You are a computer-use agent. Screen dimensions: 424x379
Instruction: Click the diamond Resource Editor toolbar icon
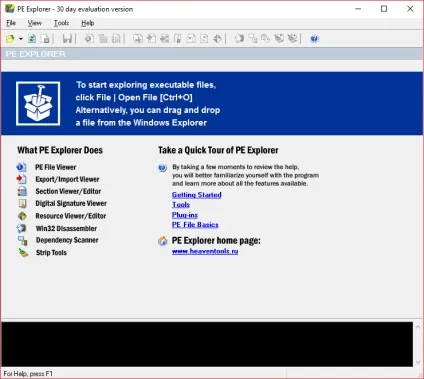217,39
